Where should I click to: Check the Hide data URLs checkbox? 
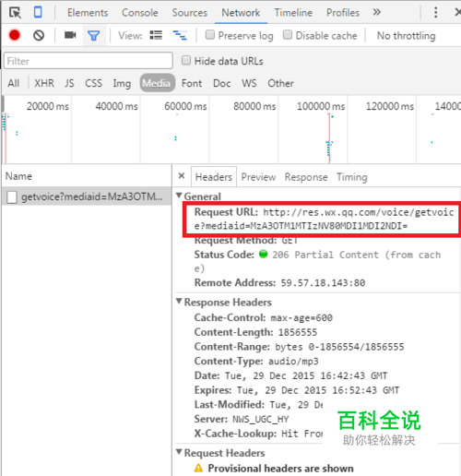coord(186,60)
